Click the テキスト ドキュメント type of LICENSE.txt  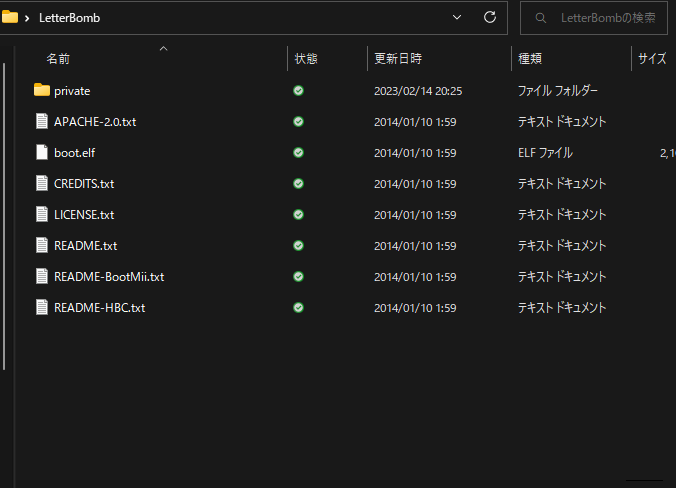coord(562,215)
